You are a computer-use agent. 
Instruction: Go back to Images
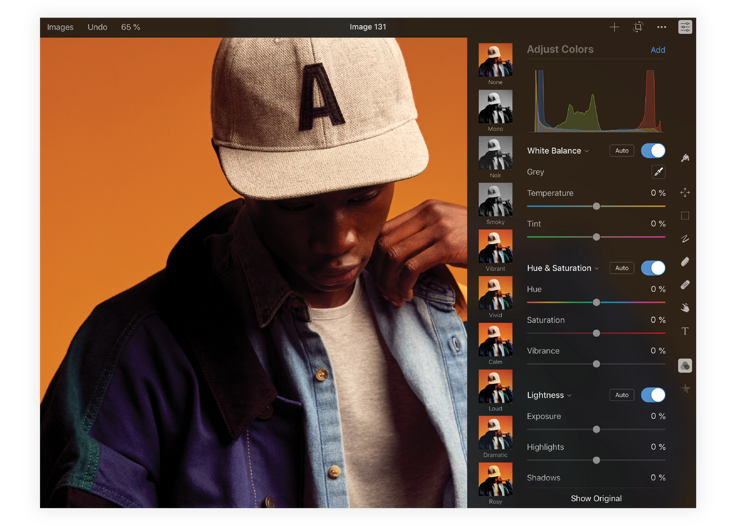click(60, 27)
